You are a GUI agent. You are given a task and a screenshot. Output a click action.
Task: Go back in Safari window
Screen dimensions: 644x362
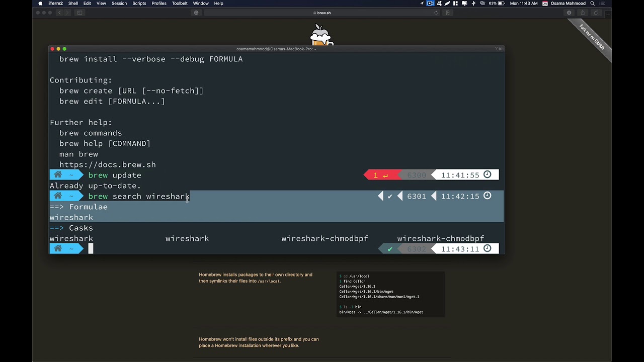click(59, 13)
